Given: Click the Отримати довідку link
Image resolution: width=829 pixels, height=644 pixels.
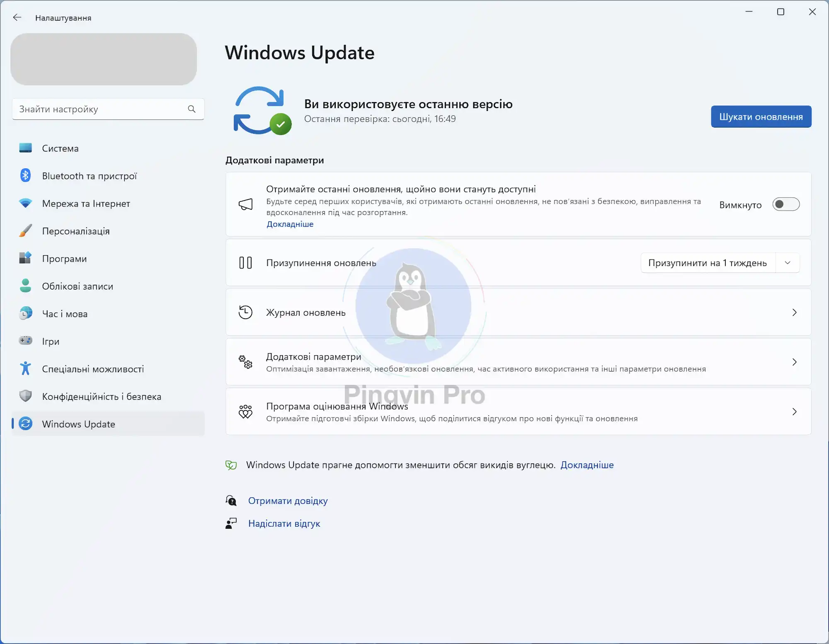Looking at the screenshot, I should (x=288, y=501).
